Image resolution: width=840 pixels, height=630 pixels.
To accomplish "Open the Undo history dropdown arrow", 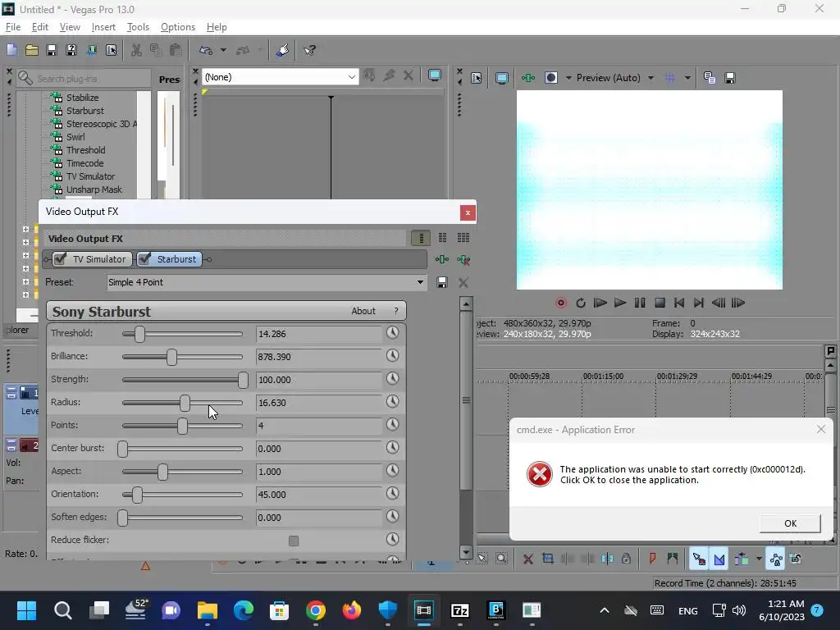I will click(x=223, y=50).
